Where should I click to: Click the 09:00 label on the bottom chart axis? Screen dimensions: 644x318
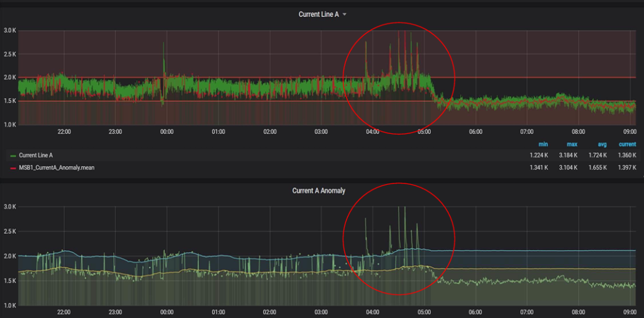tap(630, 312)
